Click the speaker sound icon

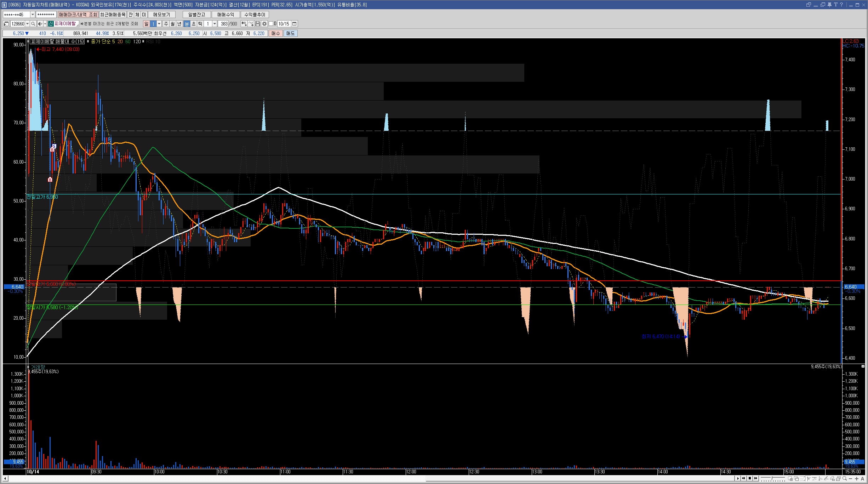(x=40, y=24)
